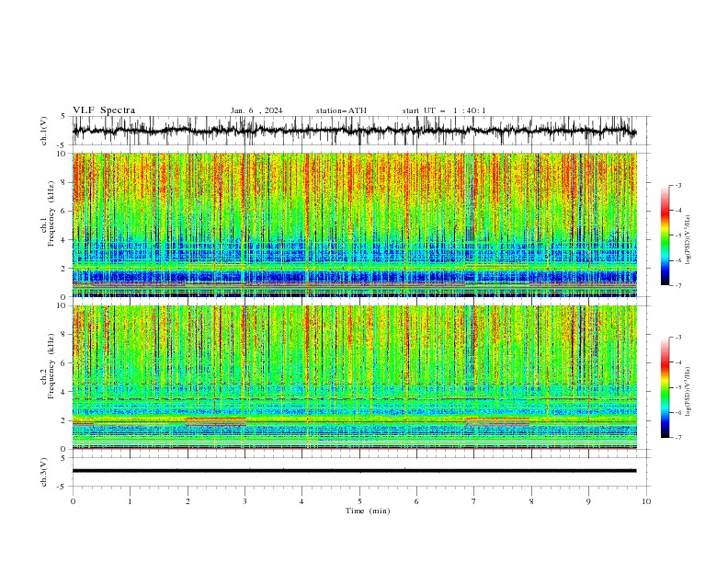Click the 'Time (min)' x-axis label
Image resolution: width=728 pixels, height=563 pixels.
click(x=368, y=511)
